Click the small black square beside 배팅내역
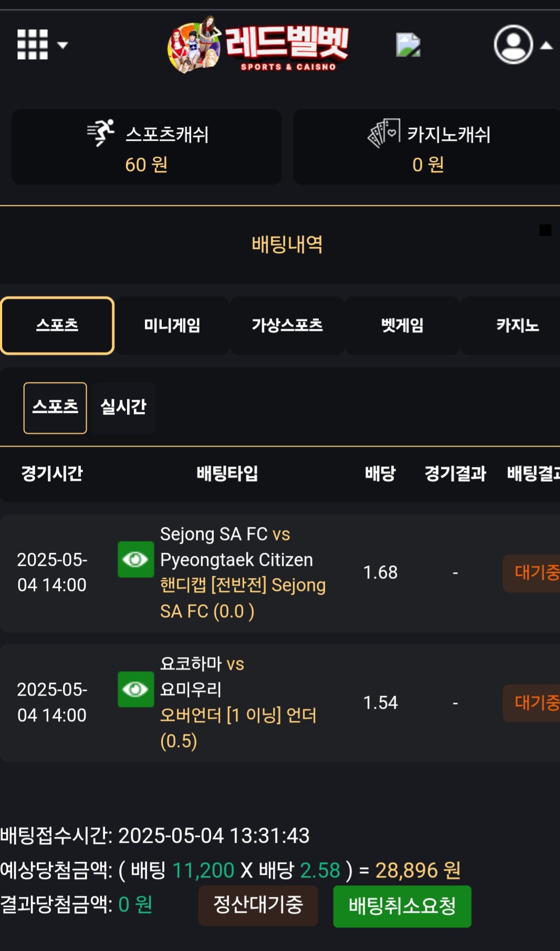 tap(545, 230)
